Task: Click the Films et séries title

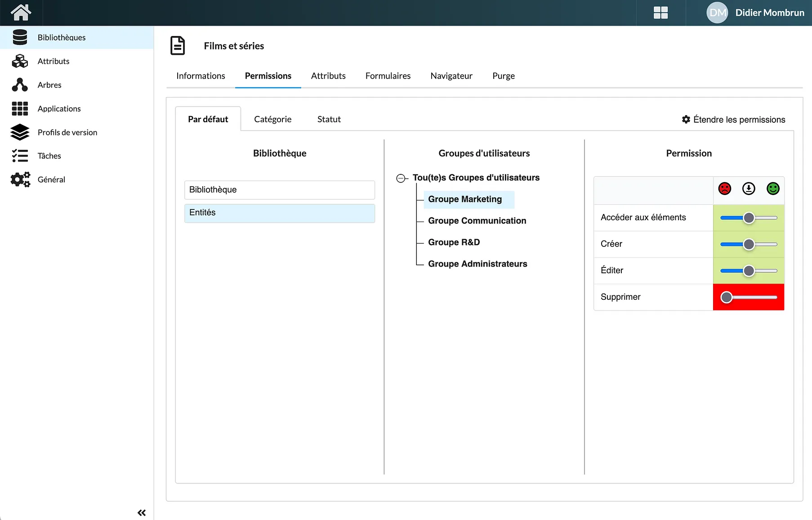Action: tap(234, 46)
